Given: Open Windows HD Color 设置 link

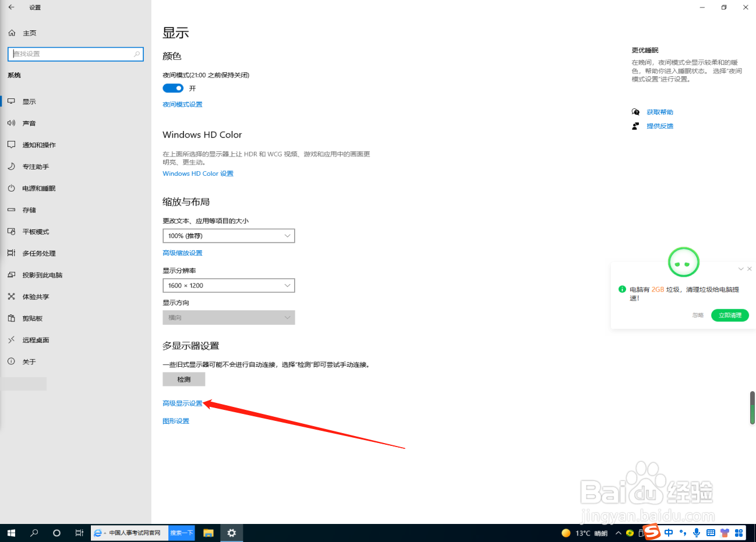Looking at the screenshot, I should 198,174.
